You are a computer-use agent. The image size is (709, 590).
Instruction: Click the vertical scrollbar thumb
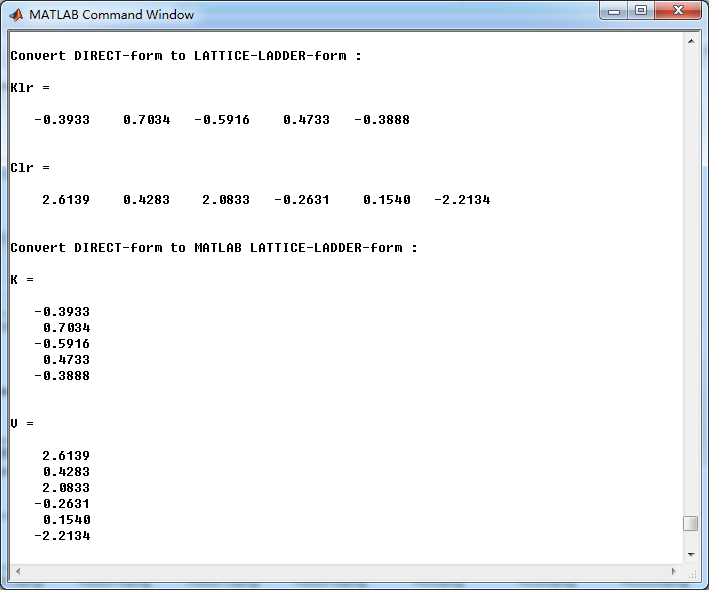pos(690,523)
